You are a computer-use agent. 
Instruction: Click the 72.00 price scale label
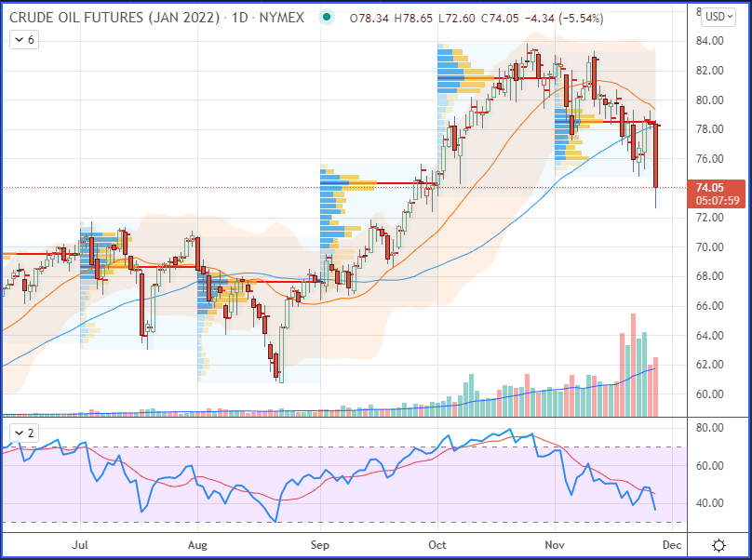click(x=710, y=218)
